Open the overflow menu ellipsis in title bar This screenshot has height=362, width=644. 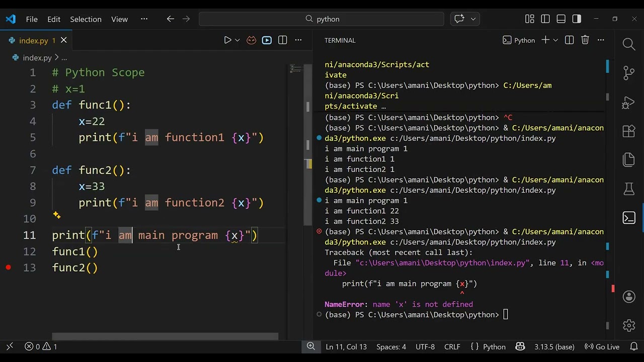click(x=144, y=19)
